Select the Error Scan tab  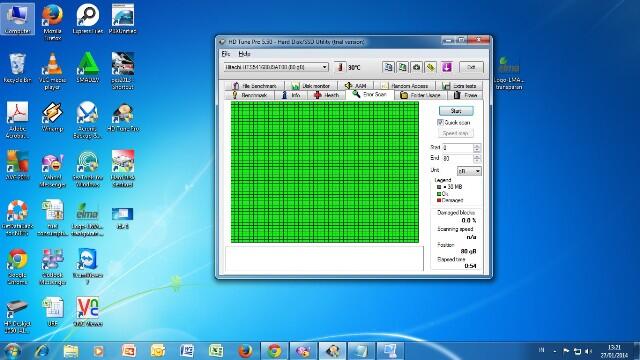pyautogui.click(x=369, y=94)
